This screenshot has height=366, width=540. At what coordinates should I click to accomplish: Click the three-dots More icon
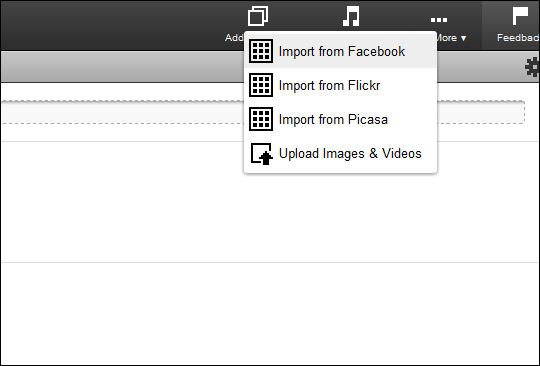coord(439,20)
